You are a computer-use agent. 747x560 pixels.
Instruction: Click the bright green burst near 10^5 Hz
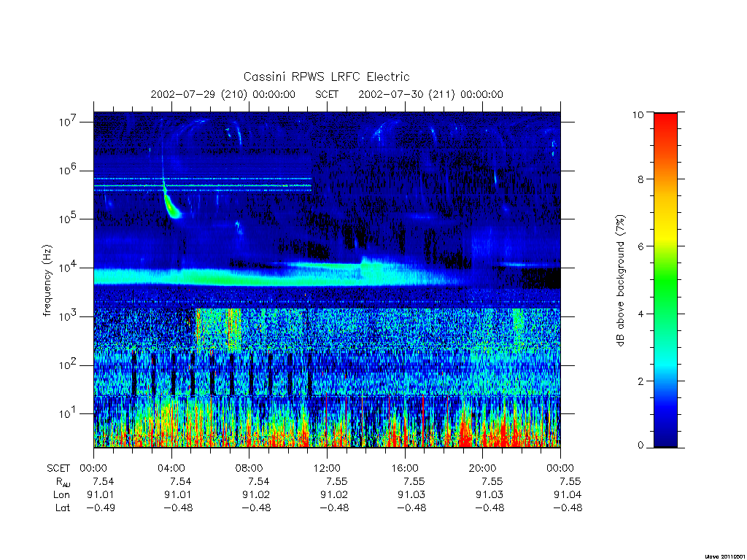[171, 205]
